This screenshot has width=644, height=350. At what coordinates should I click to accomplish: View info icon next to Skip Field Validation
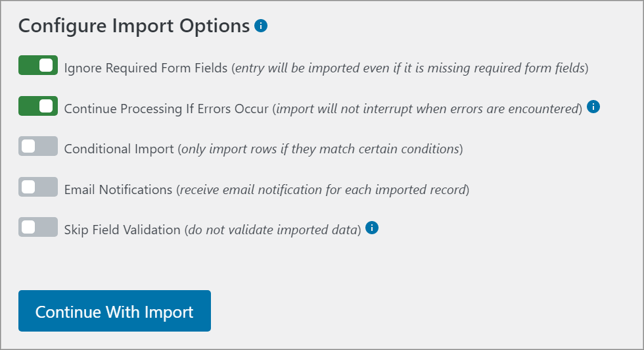[x=372, y=228]
